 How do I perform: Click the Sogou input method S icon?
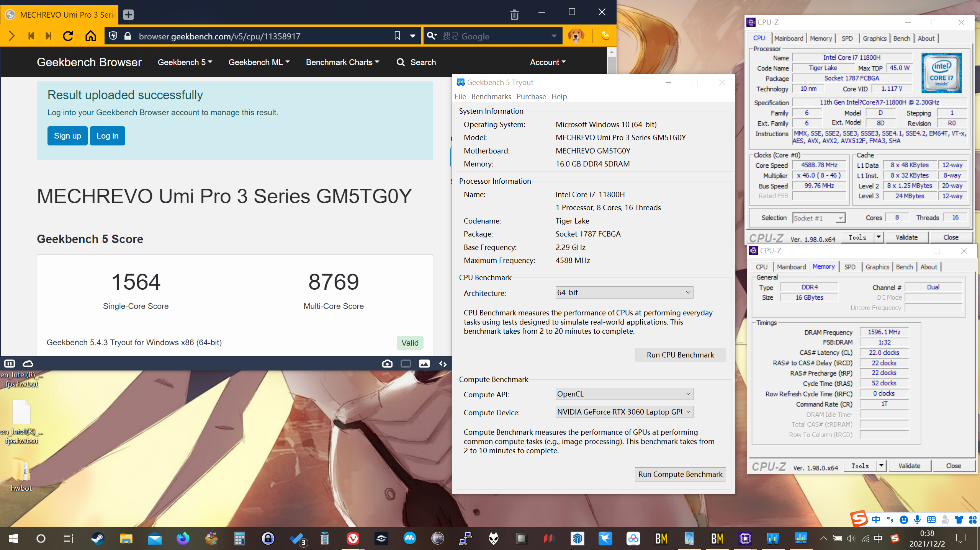coord(859,519)
